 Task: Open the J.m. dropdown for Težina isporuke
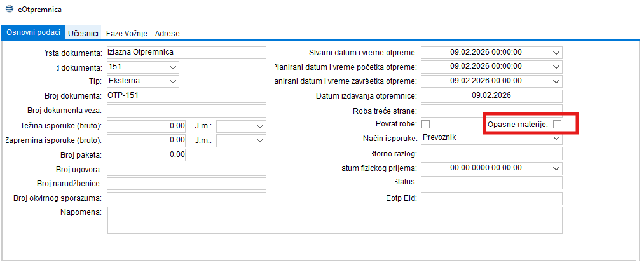[259, 126]
